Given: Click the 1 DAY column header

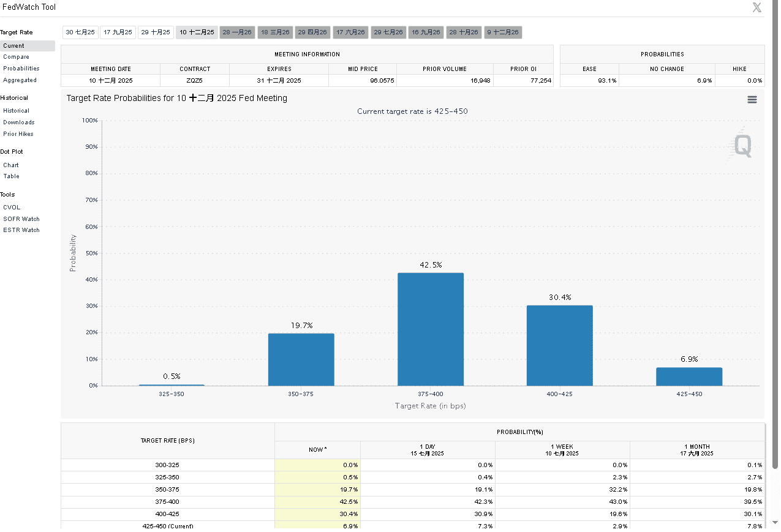Looking at the screenshot, I should coord(428,450).
